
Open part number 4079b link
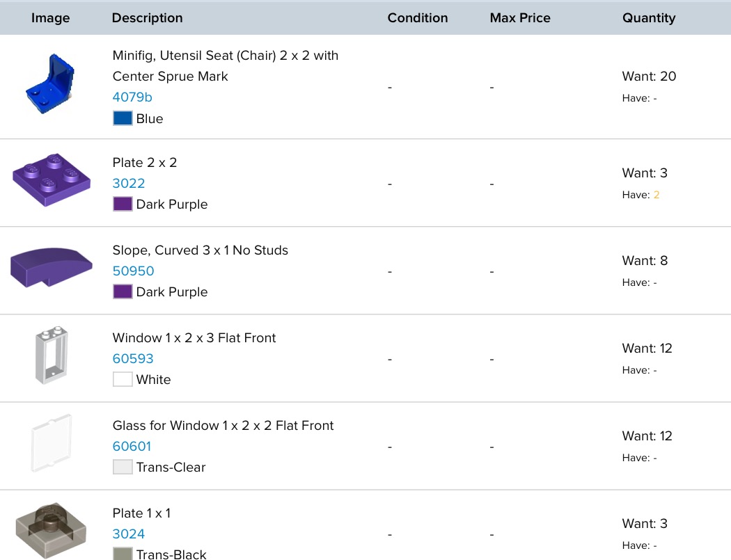[x=132, y=97]
